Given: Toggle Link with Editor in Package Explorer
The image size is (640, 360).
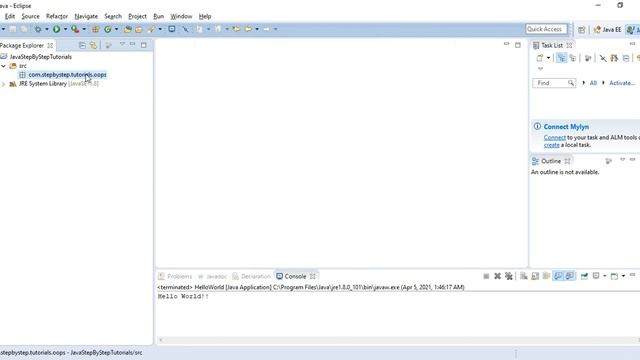Looking at the screenshot, I should coord(93,45).
